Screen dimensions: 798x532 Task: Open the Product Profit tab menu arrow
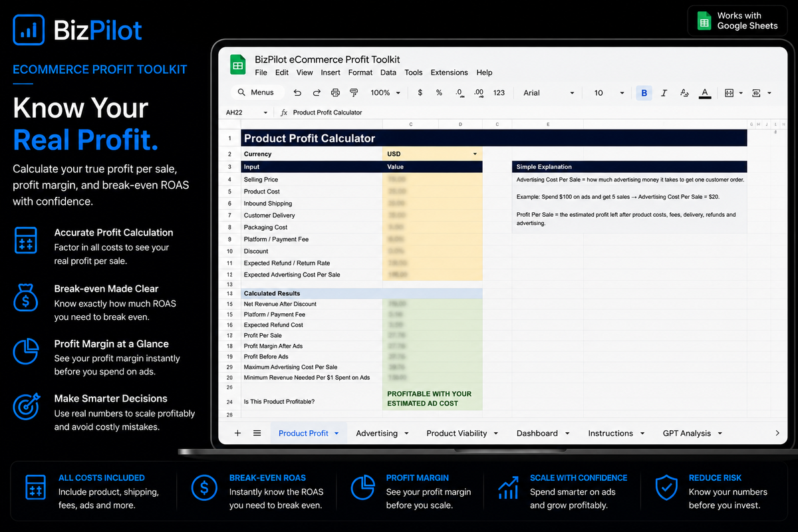(x=336, y=434)
